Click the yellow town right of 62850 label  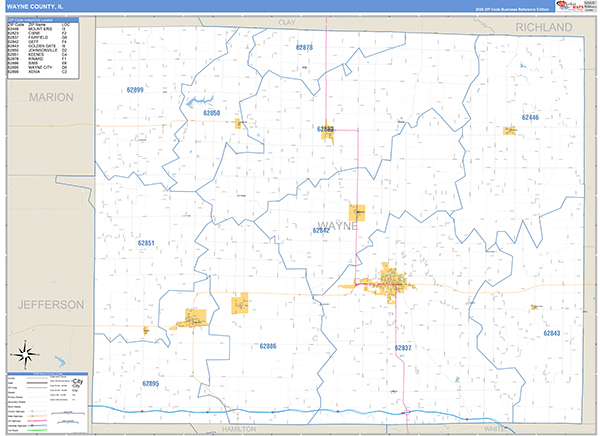click(241, 124)
